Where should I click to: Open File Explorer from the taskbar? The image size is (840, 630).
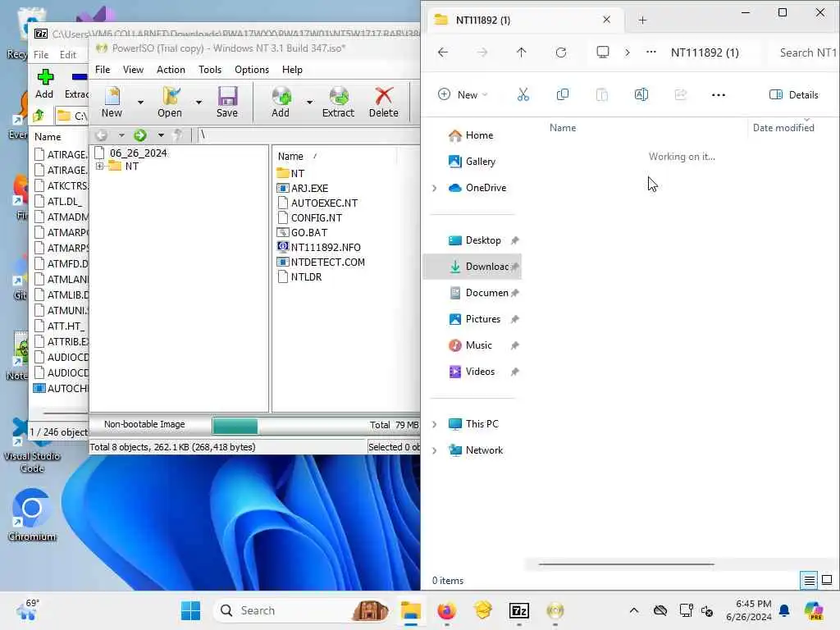coord(411,610)
